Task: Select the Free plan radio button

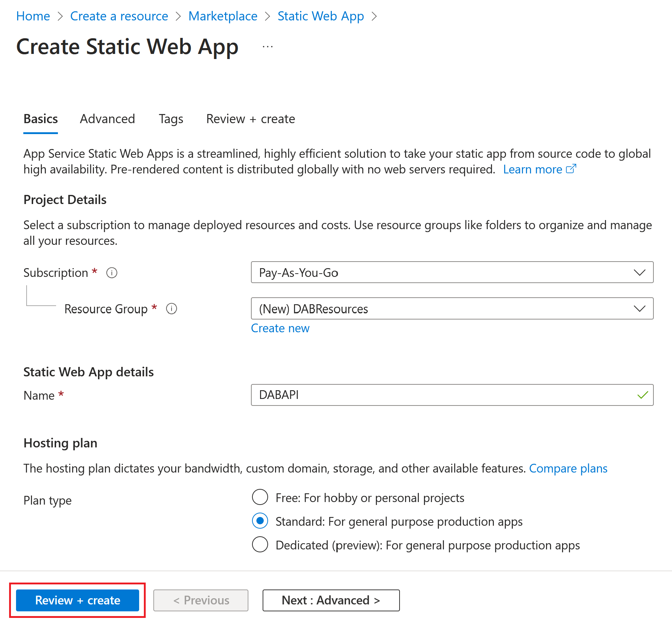Action: (x=260, y=497)
